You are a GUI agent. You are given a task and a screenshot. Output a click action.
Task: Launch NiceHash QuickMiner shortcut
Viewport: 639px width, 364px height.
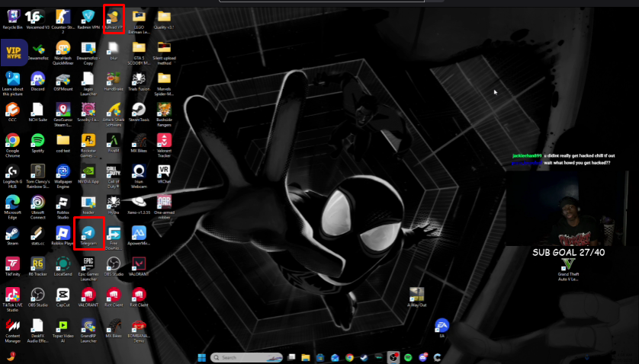click(x=63, y=53)
